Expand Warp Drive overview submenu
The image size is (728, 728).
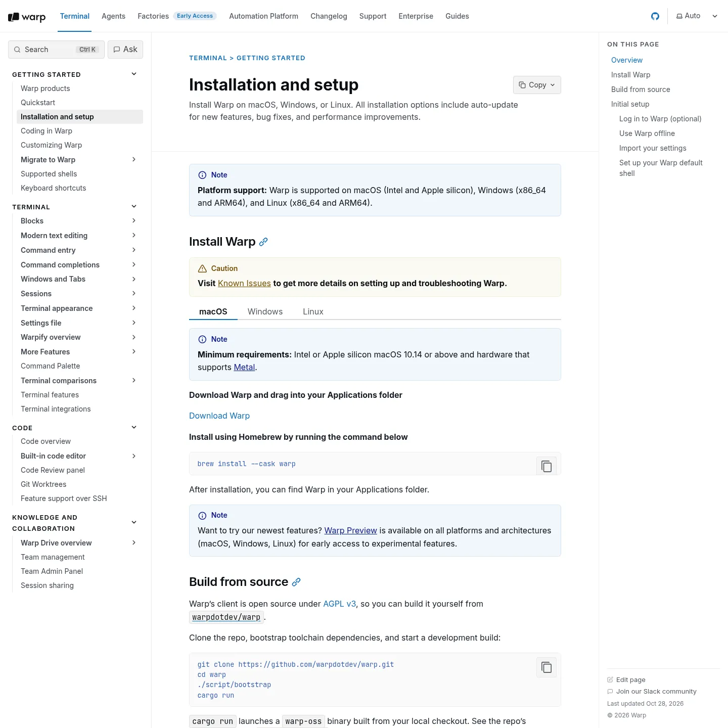point(134,543)
